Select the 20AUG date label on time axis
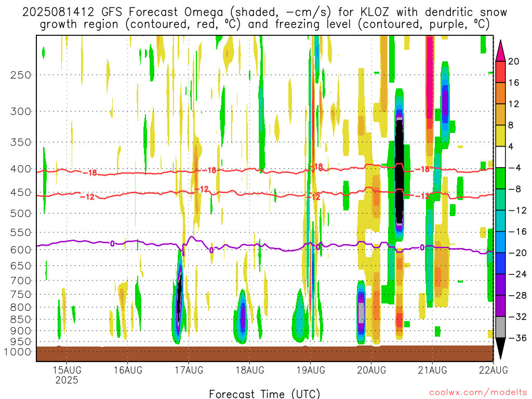The height and width of the screenshot is (399, 532). point(371,370)
